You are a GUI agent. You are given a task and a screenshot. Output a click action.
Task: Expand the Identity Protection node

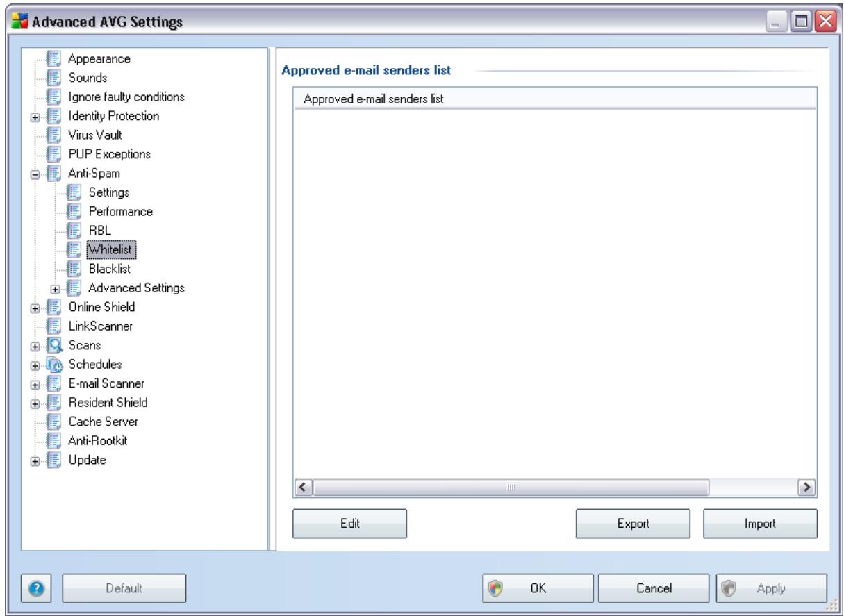(34, 117)
